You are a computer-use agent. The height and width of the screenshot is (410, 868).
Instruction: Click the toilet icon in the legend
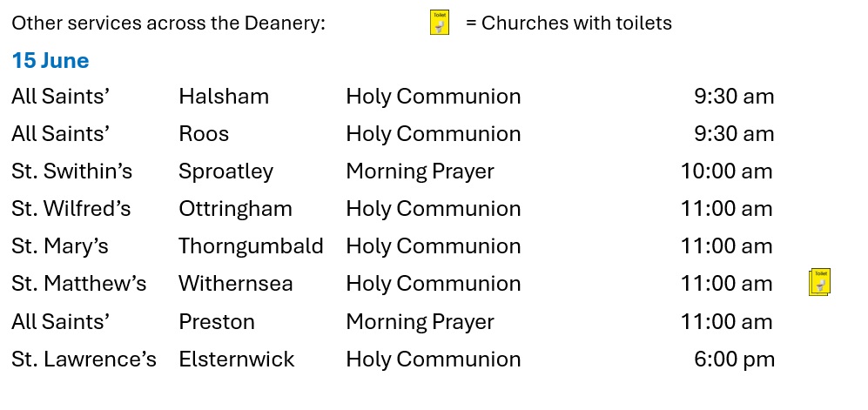coord(440,23)
